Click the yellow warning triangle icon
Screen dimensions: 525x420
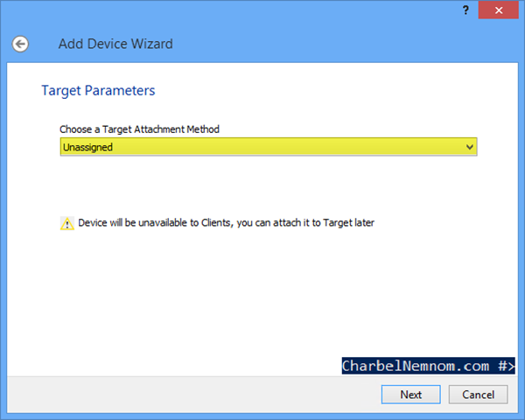pos(67,223)
